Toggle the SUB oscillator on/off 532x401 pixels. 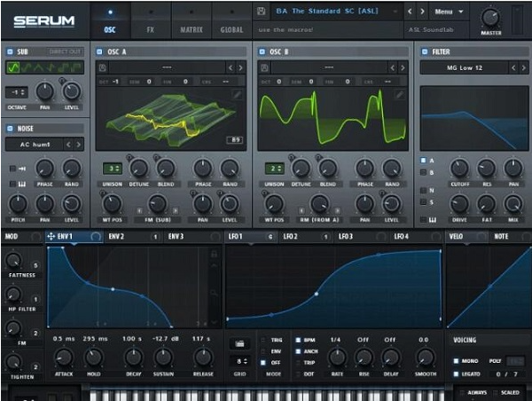pos(9,52)
